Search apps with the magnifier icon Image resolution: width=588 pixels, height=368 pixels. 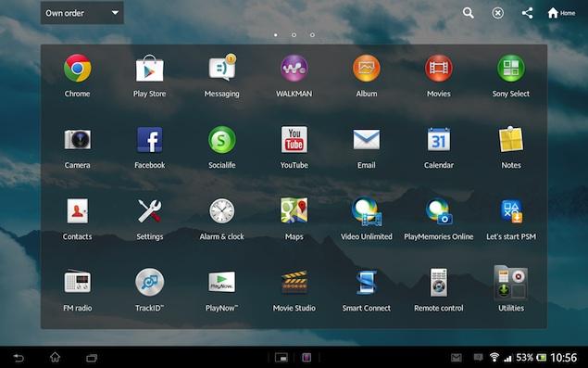468,13
